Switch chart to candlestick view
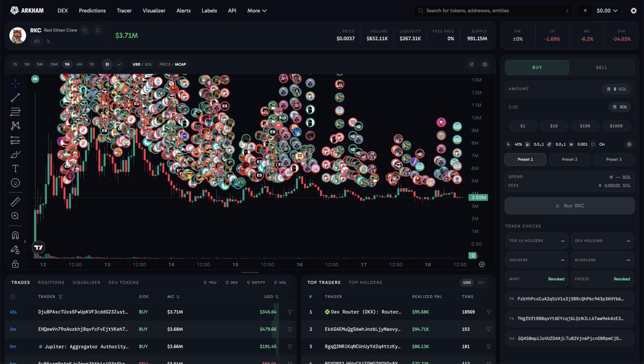 click(107, 64)
